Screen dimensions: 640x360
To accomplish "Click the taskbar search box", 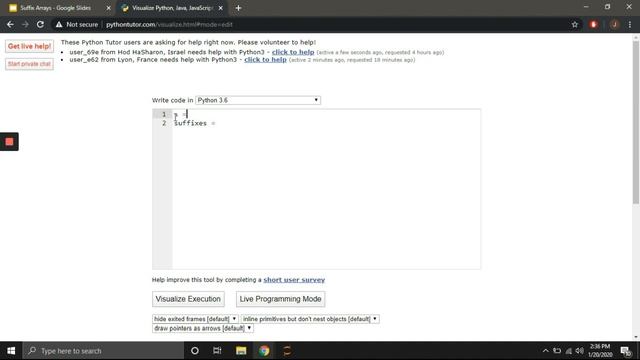I will [103, 351].
